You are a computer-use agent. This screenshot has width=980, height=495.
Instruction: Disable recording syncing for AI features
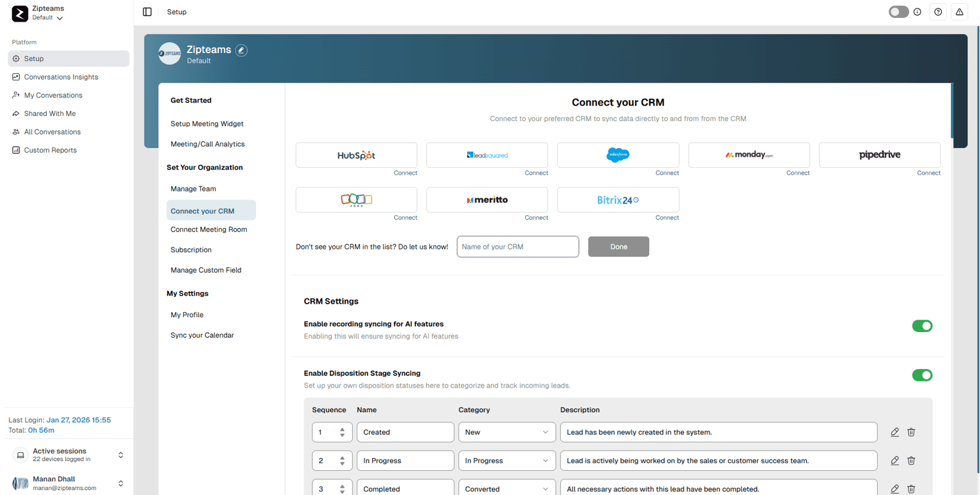tap(922, 326)
